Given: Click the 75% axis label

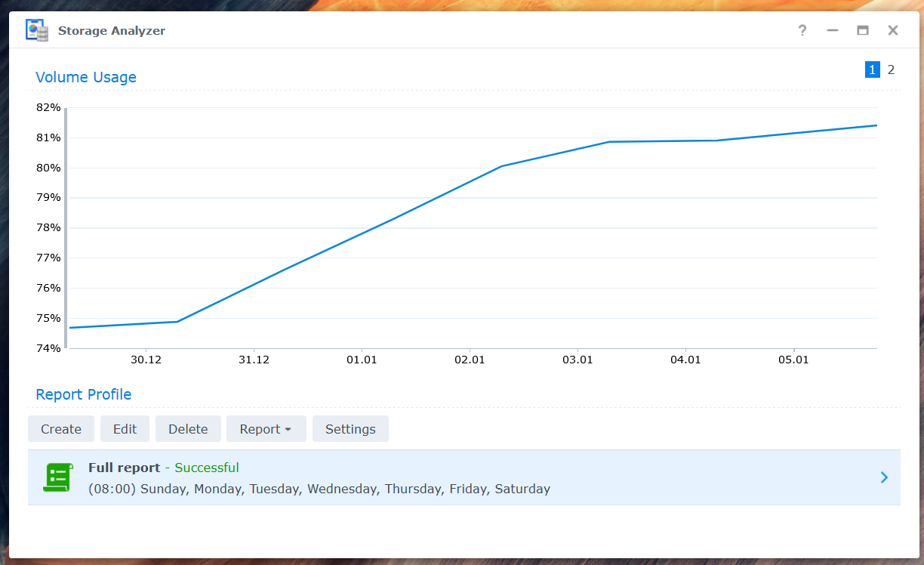Looking at the screenshot, I should pos(48,318).
